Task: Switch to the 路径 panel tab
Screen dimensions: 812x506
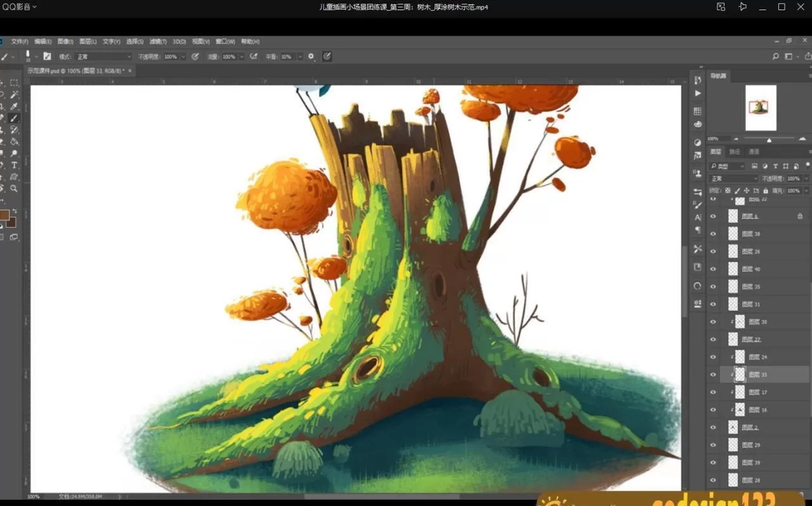Action: coord(734,152)
